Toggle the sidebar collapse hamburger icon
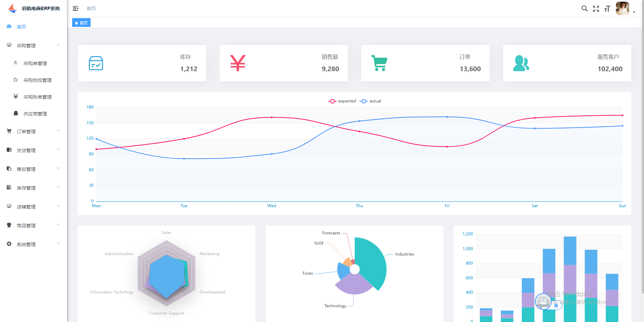Image resolution: width=644 pixels, height=322 pixels. click(75, 8)
